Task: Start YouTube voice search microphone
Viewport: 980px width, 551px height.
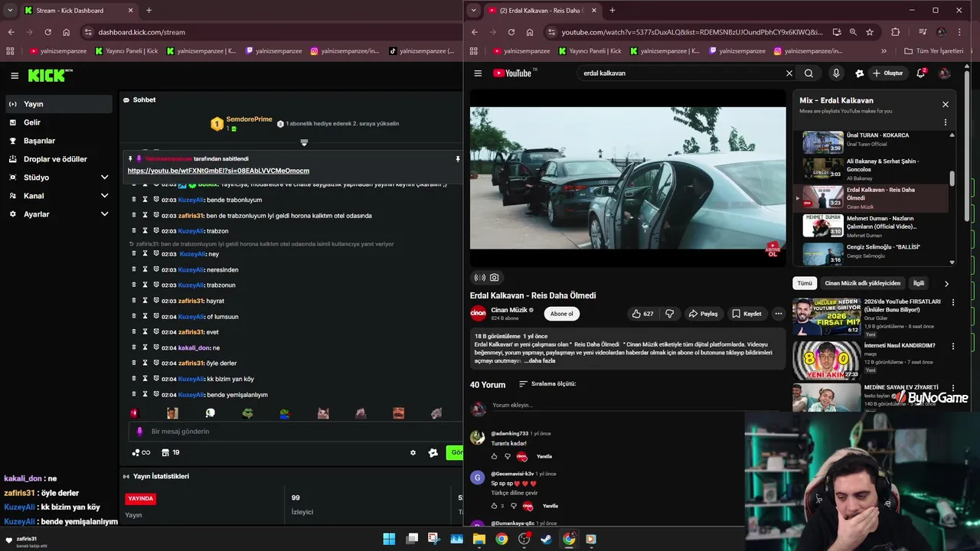Action: (x=836, y=73)
